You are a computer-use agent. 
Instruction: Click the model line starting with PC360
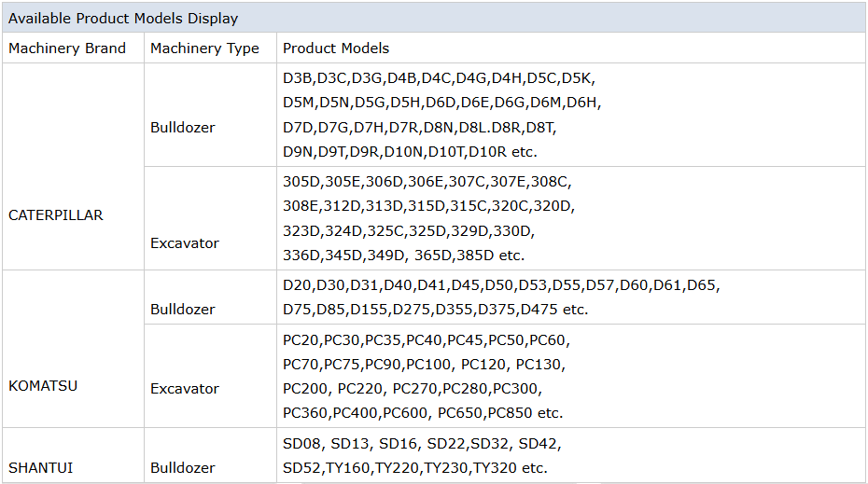(x=423, y=412)
